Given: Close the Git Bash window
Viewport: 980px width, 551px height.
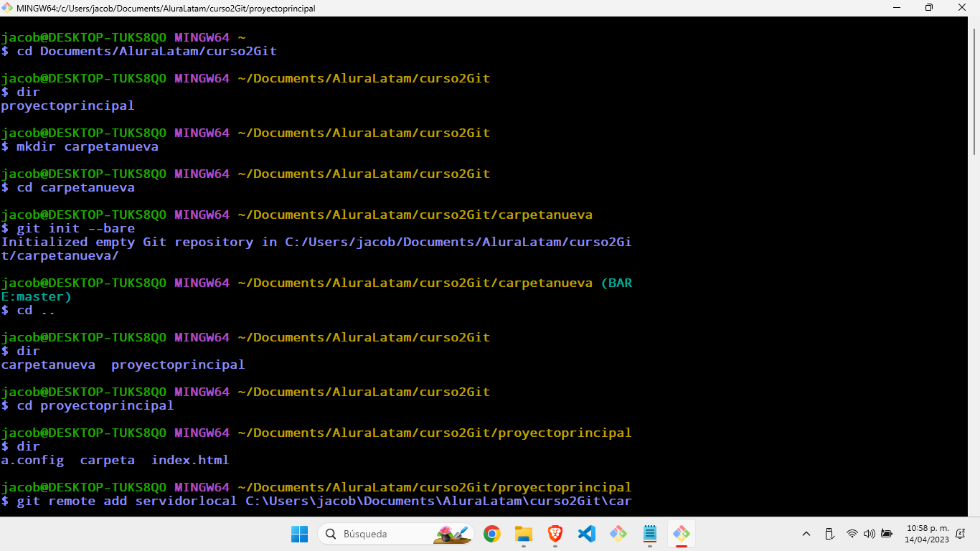Looking at the screenshot, I should 963,8.
